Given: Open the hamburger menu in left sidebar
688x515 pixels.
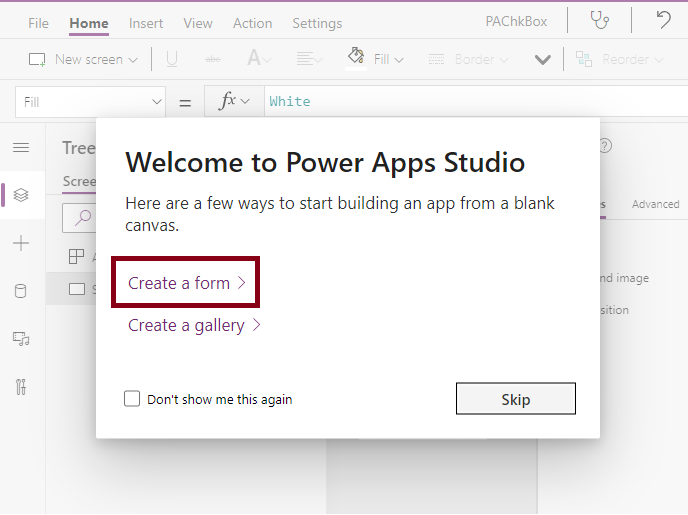Looking at the screenshot, I should 21,148.
